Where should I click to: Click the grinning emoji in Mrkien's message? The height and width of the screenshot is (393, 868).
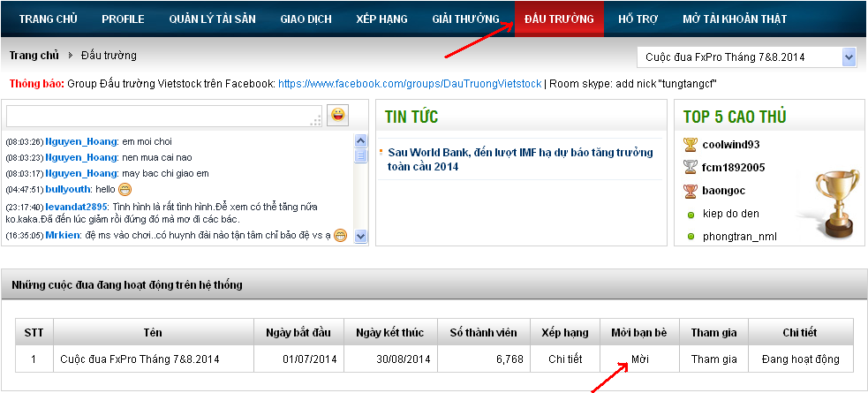(341, 236)
